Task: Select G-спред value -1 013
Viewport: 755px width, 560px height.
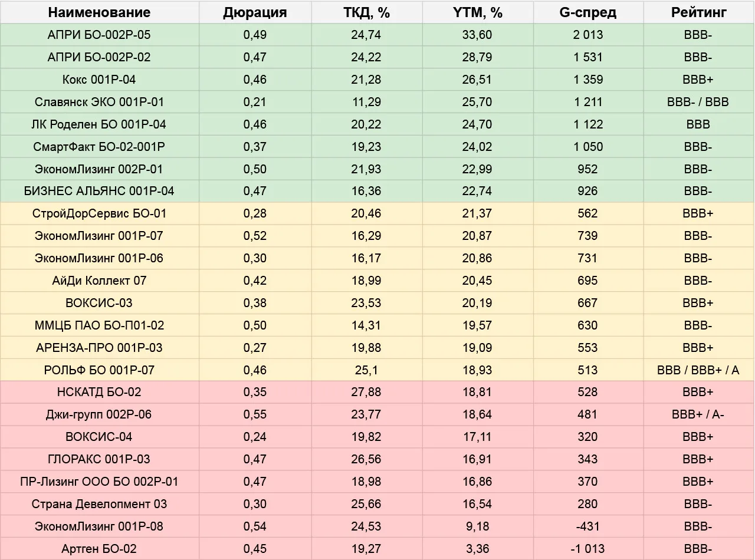Action: tap(588, 549)
